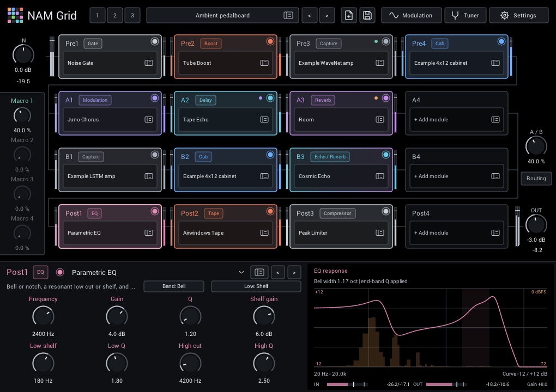Screen dimensions: 556x392
Task: Toggle bypass on Post1 Parametric EQ slot
Action: [x=155, y=211]
